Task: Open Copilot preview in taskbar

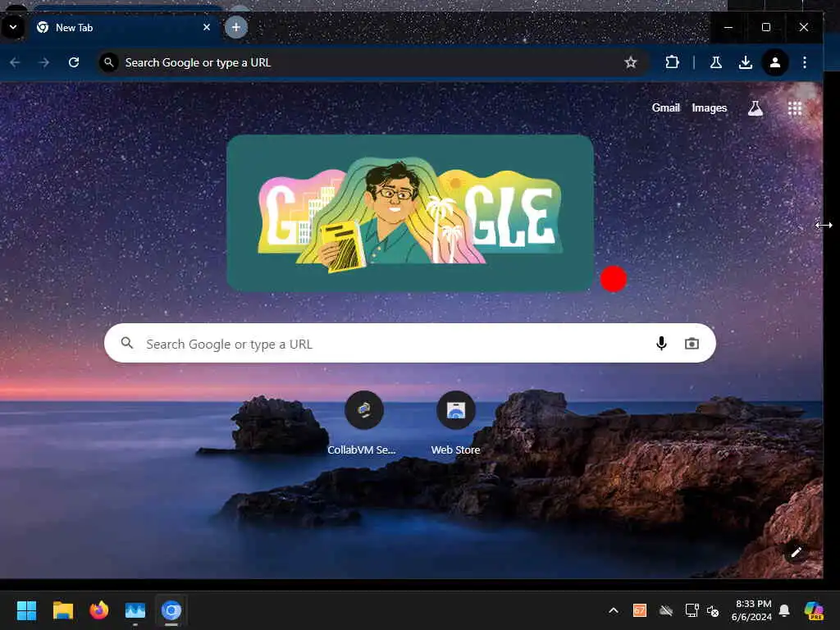Action: pyautogui.click(x=814, y=610)
